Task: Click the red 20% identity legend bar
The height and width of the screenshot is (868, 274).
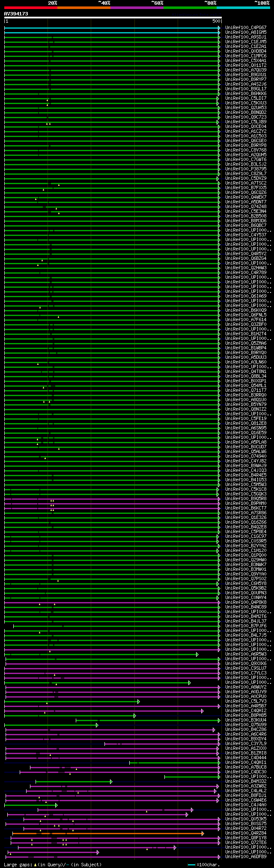Action: click(x=31, y=8)
